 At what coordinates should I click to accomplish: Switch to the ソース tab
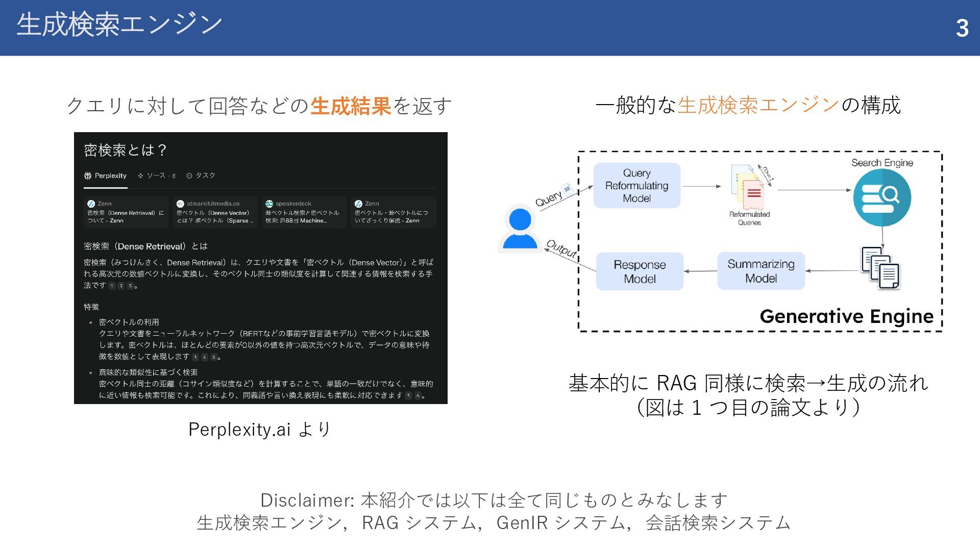coord(156,176)
